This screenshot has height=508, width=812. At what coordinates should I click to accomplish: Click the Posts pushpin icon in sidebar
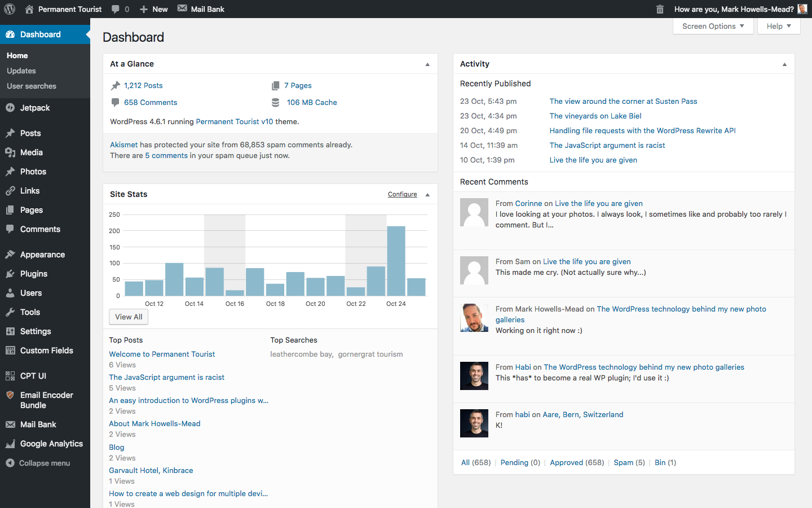click(x=10, y=133)
